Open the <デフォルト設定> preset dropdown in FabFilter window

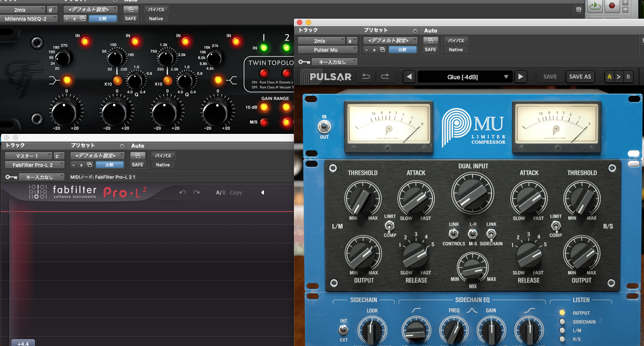[97, 156]
